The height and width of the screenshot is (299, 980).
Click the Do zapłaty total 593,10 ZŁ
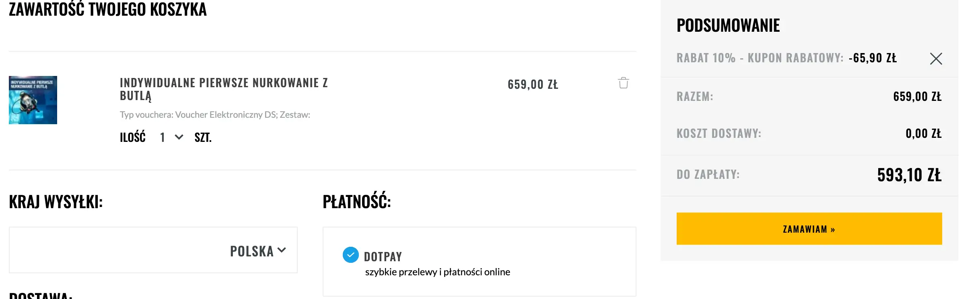[909, 175]
